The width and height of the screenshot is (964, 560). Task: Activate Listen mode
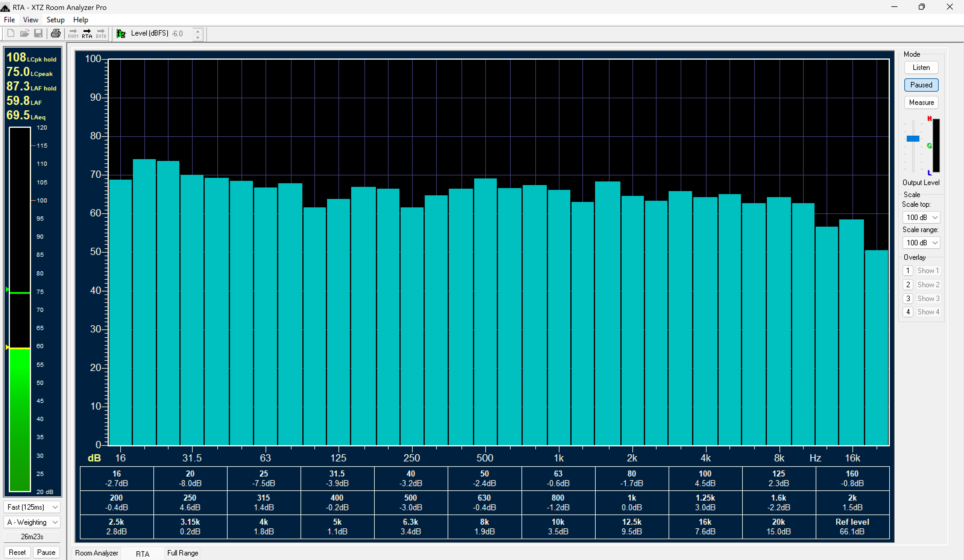click(921, 67)
